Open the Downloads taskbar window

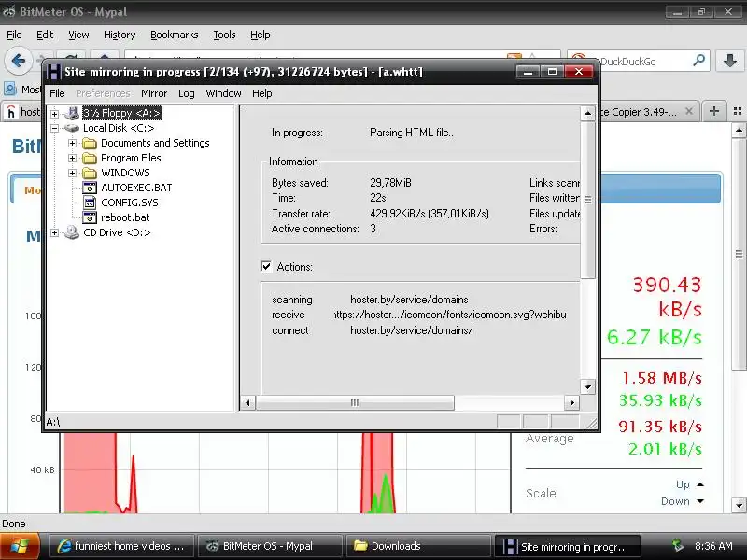pyautogui.click(x=418, y=546)
